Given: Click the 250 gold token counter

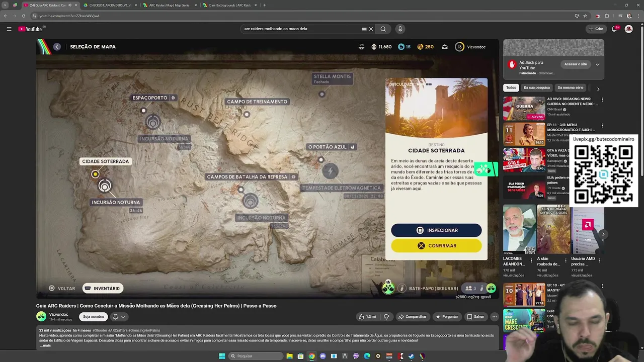Looking at the screenshot, I should pos(425,47).
